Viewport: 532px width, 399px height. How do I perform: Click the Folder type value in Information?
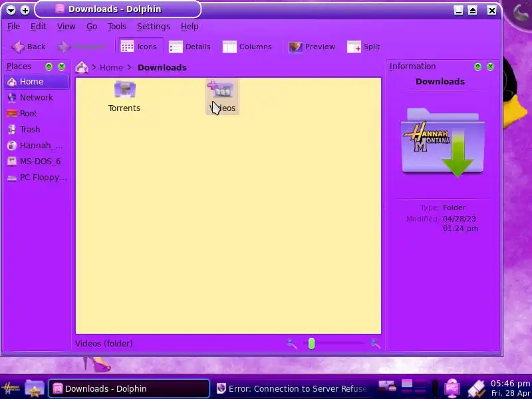(454, 207)
